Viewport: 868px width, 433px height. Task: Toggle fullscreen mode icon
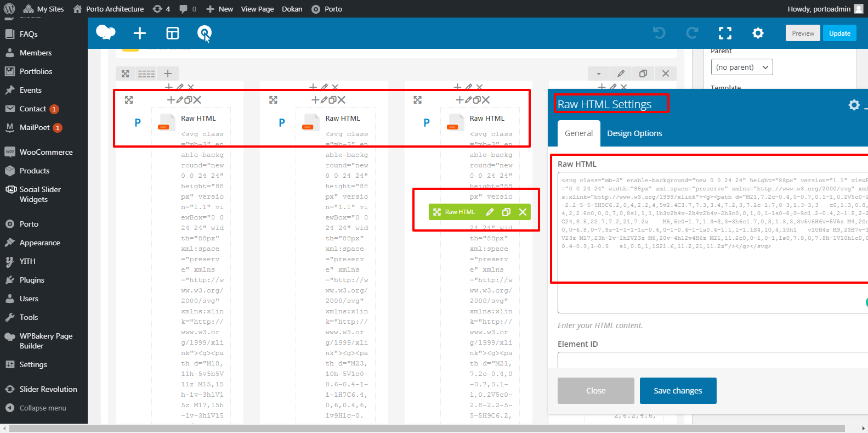725,33
